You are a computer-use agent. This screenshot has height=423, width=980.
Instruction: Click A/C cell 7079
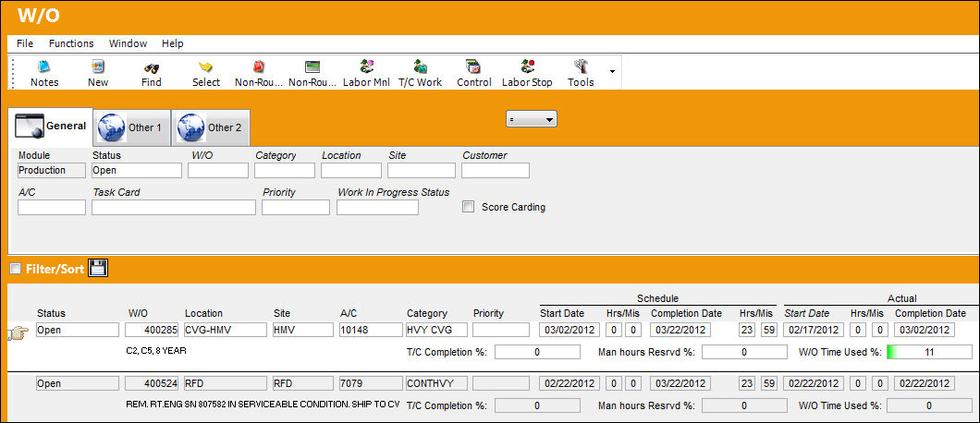372,383
